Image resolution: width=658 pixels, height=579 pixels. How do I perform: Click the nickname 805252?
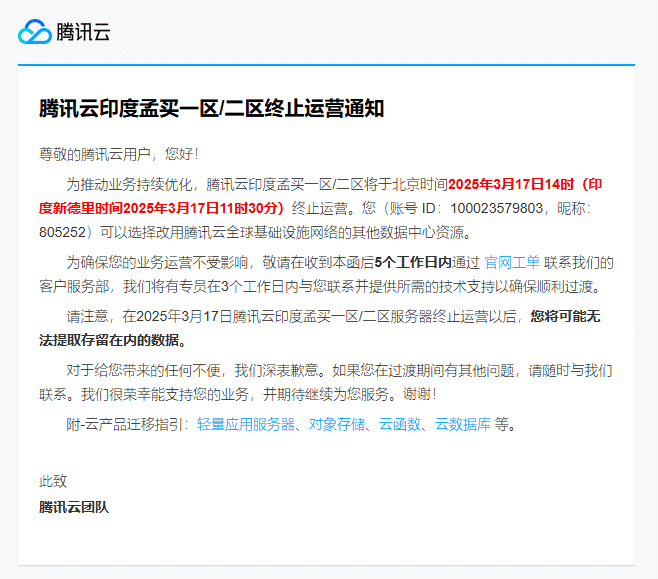coord(62,232)
